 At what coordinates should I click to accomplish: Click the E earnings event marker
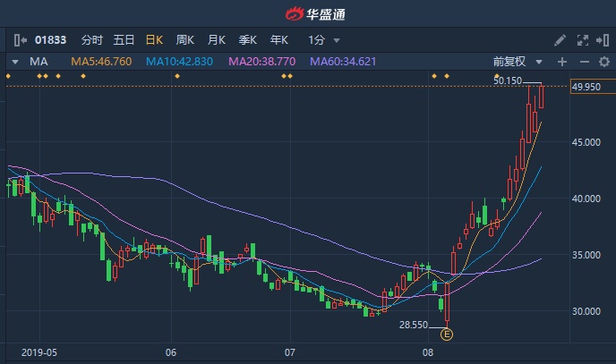pyautogui.click(x=447, y=334)
